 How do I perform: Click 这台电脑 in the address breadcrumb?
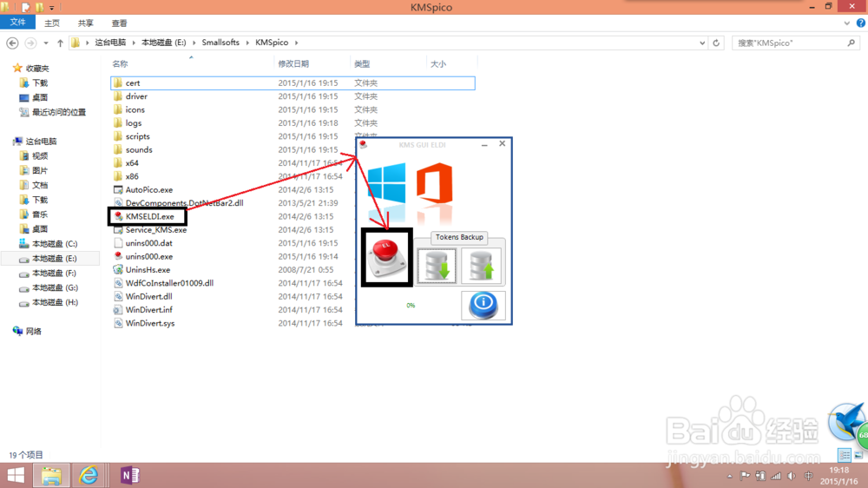110,43
